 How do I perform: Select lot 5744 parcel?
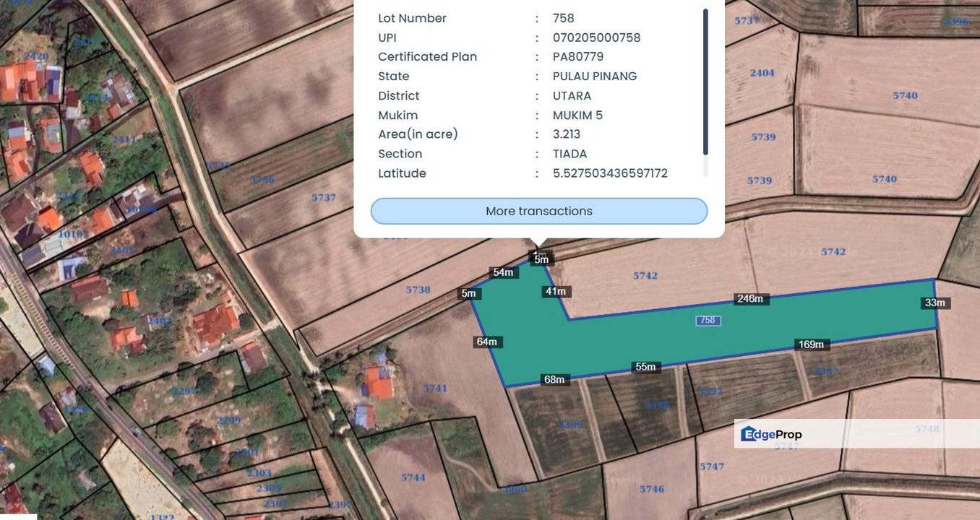point(413,477)
